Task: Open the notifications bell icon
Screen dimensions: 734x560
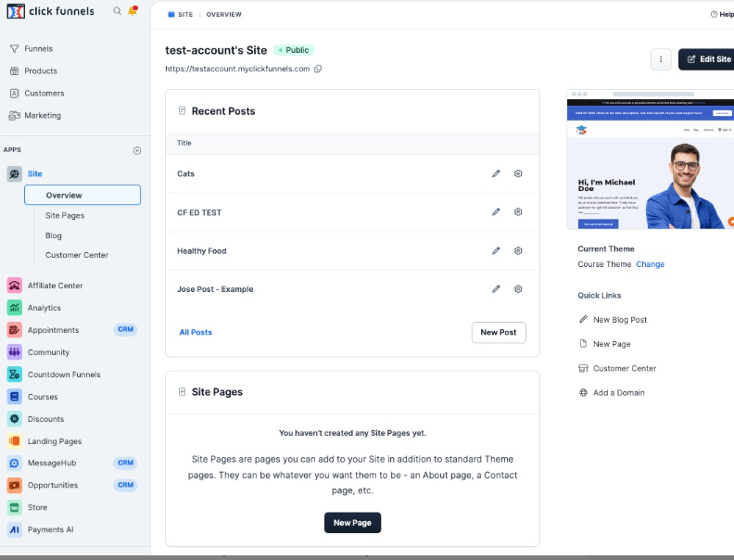Action: click(x=133, y=10)
